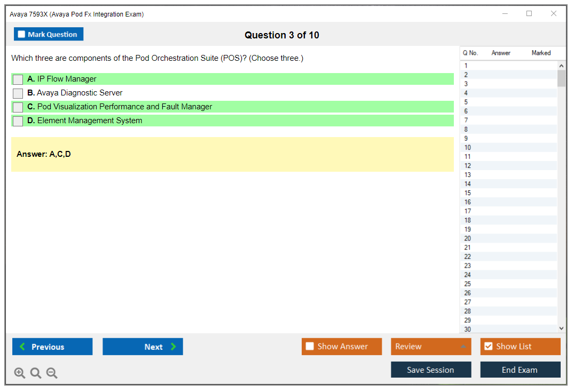
Task: Click the reset zoom magnifier icon
Action: tap(36, 373)
